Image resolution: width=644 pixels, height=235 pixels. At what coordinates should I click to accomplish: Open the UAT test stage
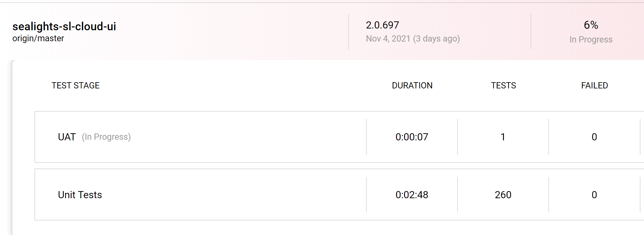67,137
